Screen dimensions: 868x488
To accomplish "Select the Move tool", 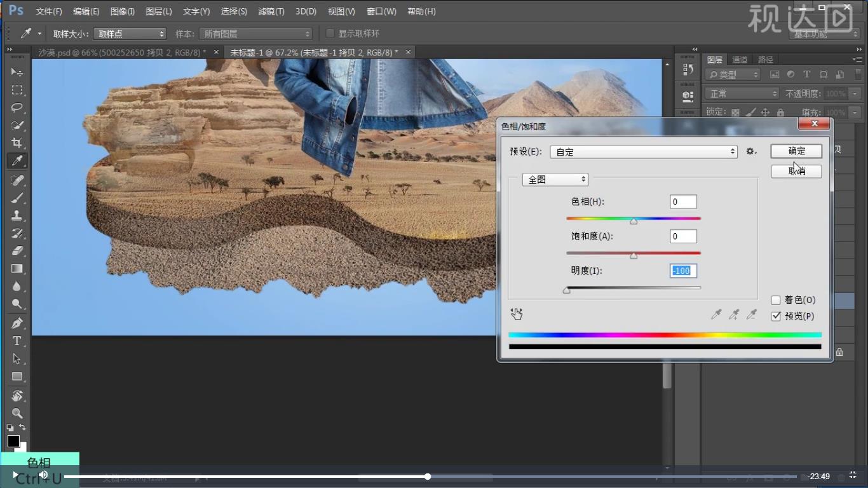I will pos(17,72).
